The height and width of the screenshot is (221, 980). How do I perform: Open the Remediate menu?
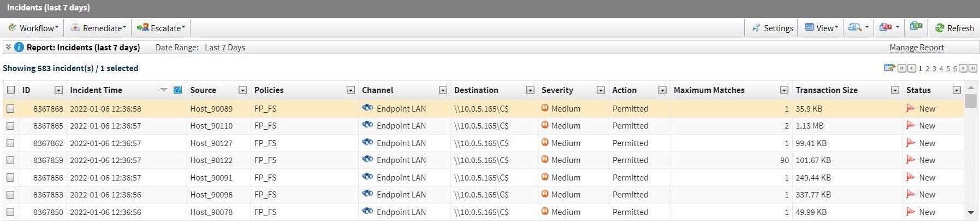pyautogui.click(x=99, y=28)
